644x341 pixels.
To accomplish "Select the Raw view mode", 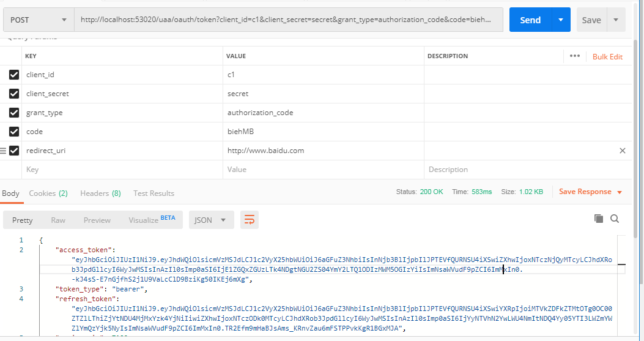I will click(58, 220).
